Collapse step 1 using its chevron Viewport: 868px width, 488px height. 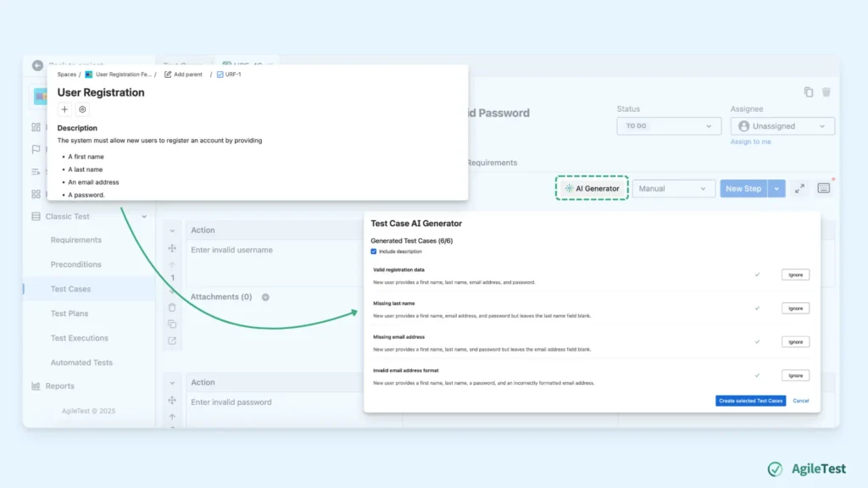point(172,230)
